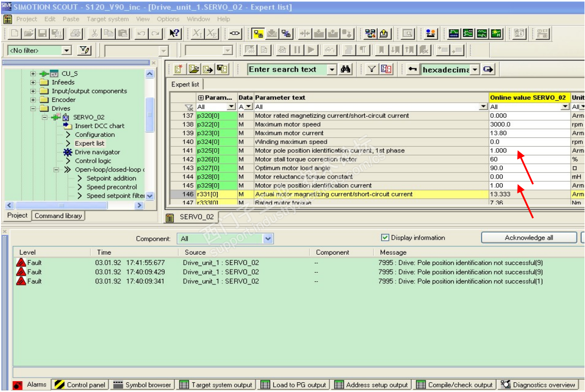
Task: Click the filter icon next to No filter
Action: 84,50
